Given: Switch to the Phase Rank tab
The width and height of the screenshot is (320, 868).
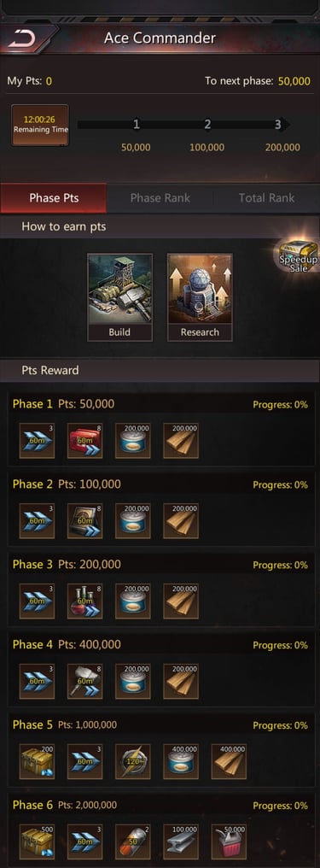Looking at the screenshot, I should pyautogui.click(x=160, y=198).
